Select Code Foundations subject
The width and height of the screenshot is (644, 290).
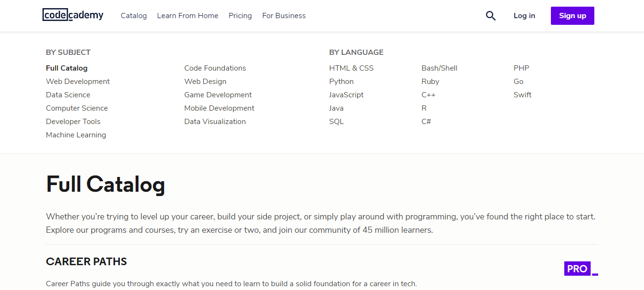(215, 68)
